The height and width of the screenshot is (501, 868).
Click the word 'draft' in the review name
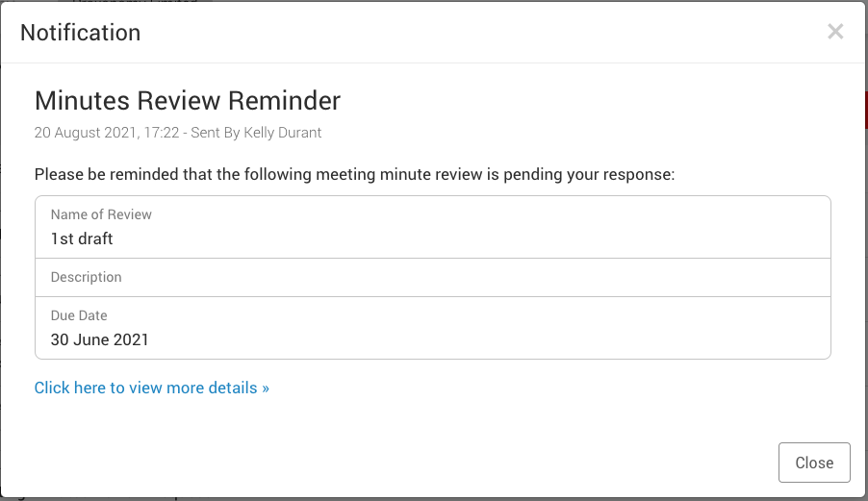[x=95, y=238]
